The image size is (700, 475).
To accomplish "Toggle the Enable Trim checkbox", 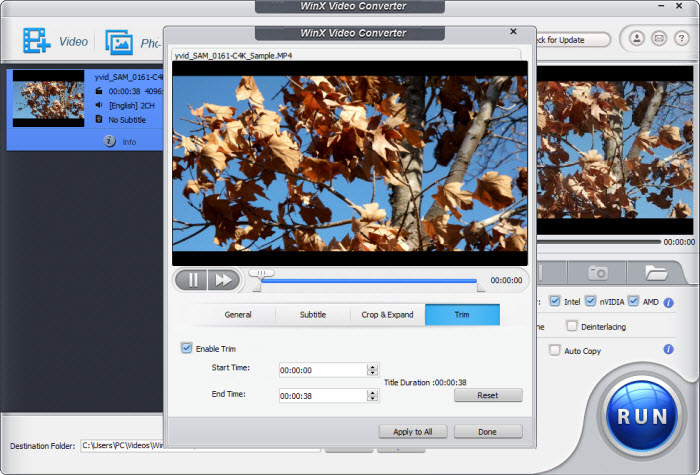I will (187, 348).
